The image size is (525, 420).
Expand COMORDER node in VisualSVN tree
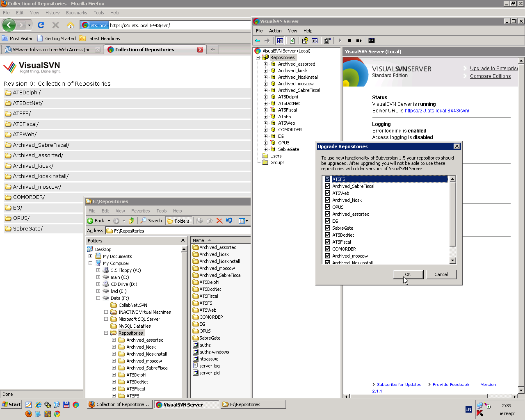265,130
